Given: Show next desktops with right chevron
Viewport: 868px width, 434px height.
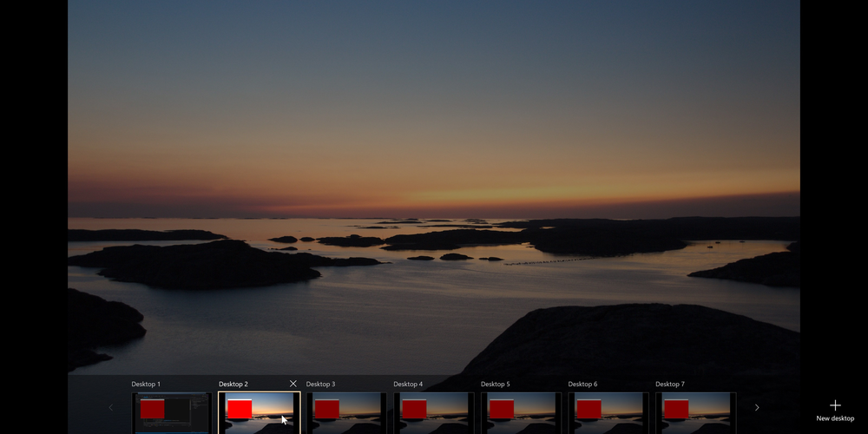Looking at the screenshot, I should tap(757, 407).
